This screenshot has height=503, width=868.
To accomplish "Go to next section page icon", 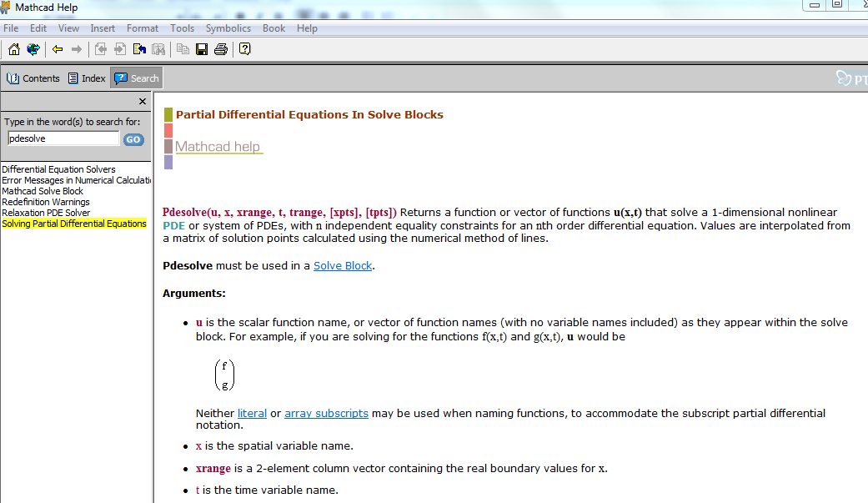I will click(x=119, y=49).
